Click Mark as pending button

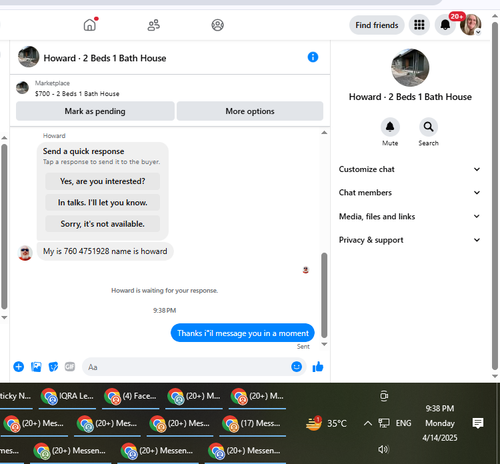pyautogui.click(x=95, y=111)
